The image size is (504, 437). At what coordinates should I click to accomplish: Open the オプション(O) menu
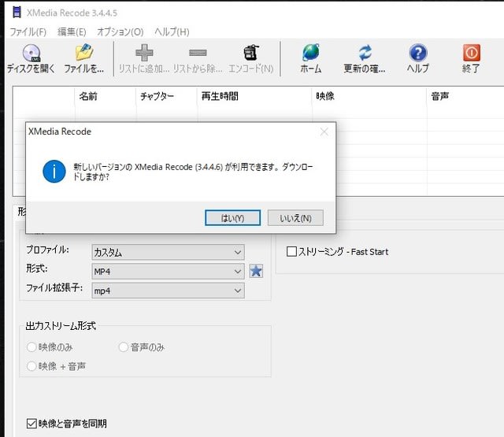120,31
